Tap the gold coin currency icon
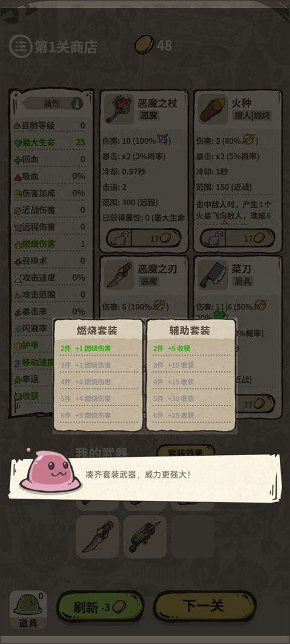Viewport: 290px width, 644px height. pyautogui.click(x=144, y=44)
